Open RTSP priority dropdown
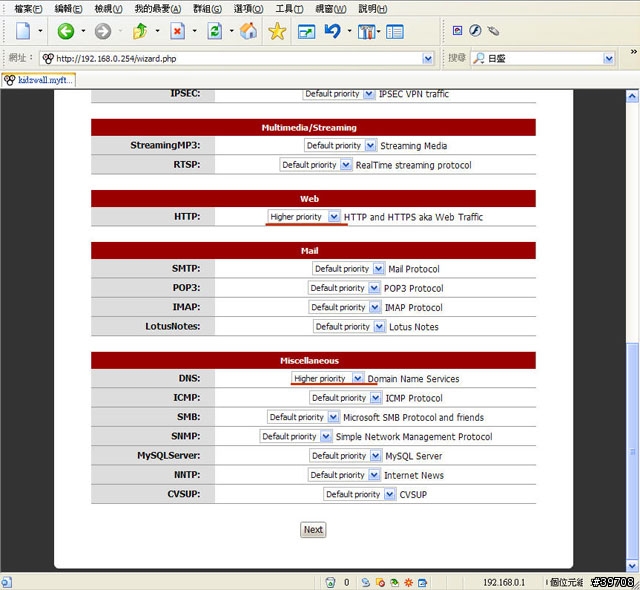This screenshot has height=590, width=640. point(316,165)
